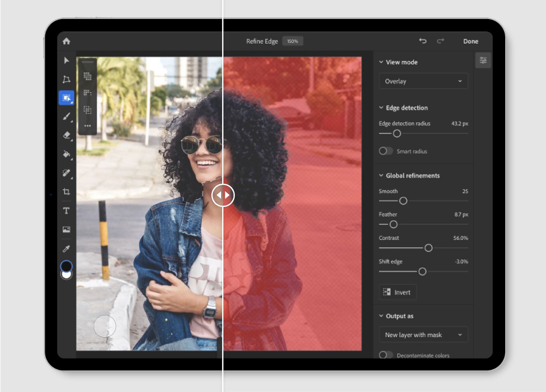
Task: Click the Shift edge slider handle
Action: tap(422, 272)
